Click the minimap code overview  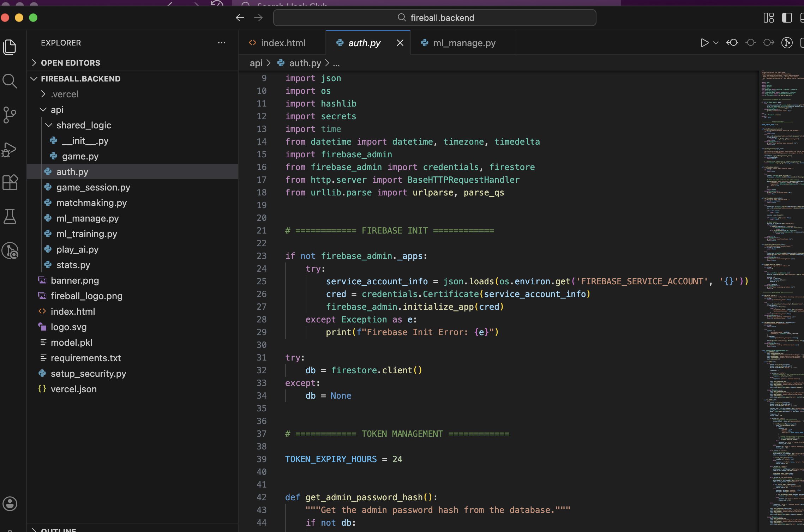pyautogui.click(x=781, y=282)
